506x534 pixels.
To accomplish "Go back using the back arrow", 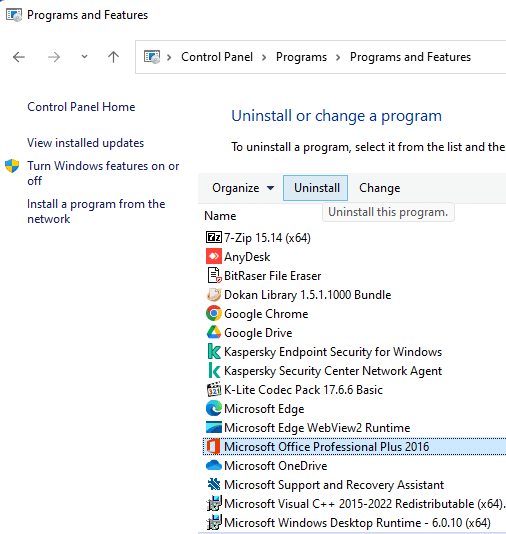I will (19, 57).
